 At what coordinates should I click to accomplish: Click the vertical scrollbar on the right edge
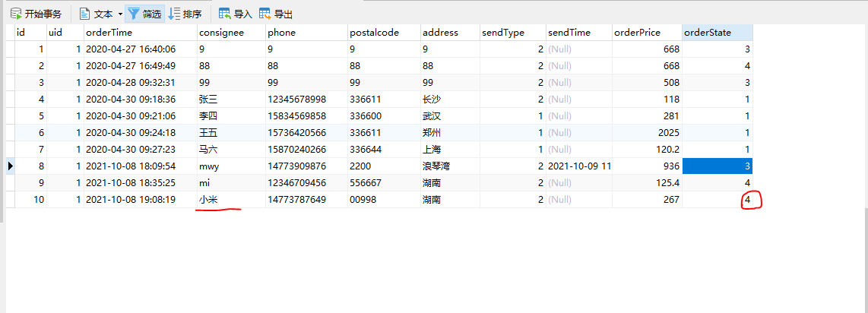(x=866, y=260)
